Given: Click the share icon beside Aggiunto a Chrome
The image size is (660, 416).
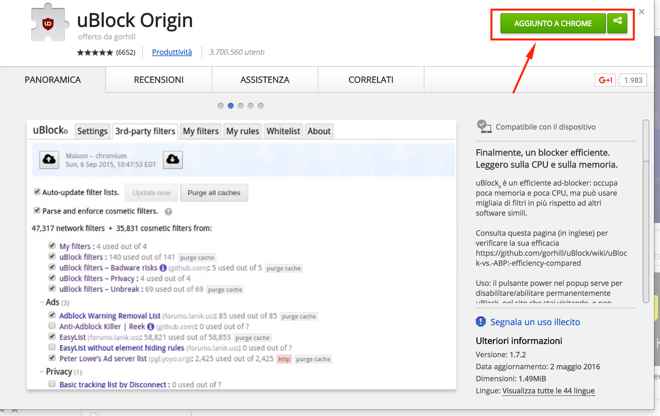Looking at the screenshot, I should click(617, 23).
